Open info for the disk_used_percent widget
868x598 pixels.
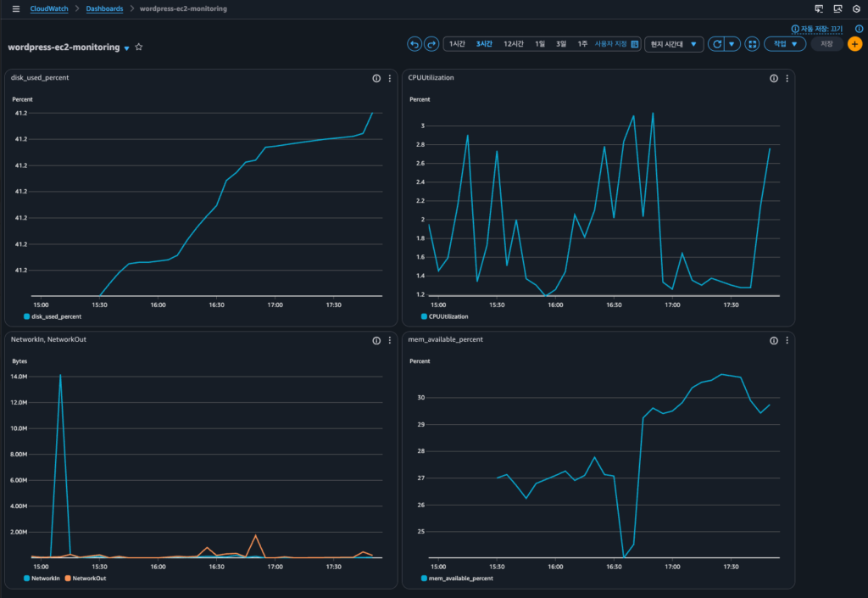click(376, 78)
